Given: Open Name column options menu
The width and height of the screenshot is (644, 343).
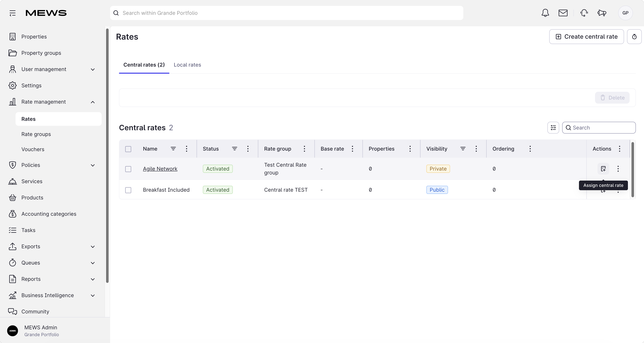Looking at the screenshot, I should click(187, 149).
